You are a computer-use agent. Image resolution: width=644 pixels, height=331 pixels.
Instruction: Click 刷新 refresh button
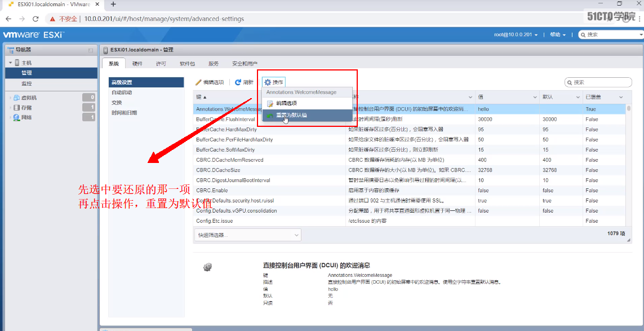click(244, 82)
